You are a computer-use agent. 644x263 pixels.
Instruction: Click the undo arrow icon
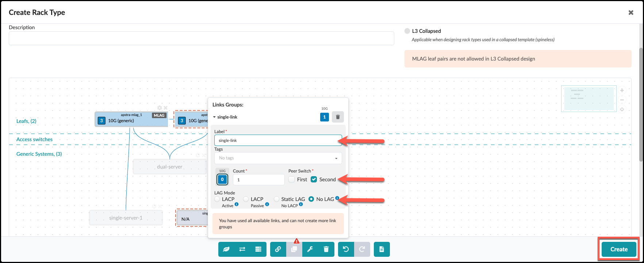pyautogui.click(x=346, y=250)
